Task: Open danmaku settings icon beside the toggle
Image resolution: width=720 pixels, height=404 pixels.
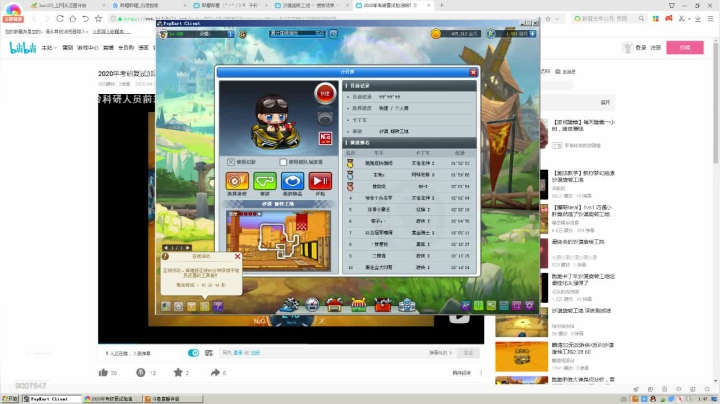Action: (209, 353)
